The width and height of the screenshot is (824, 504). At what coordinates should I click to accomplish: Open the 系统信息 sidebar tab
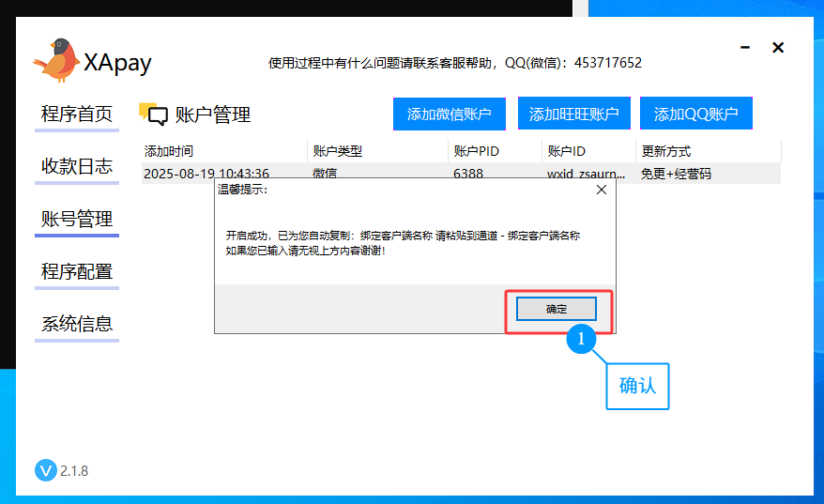77,325
